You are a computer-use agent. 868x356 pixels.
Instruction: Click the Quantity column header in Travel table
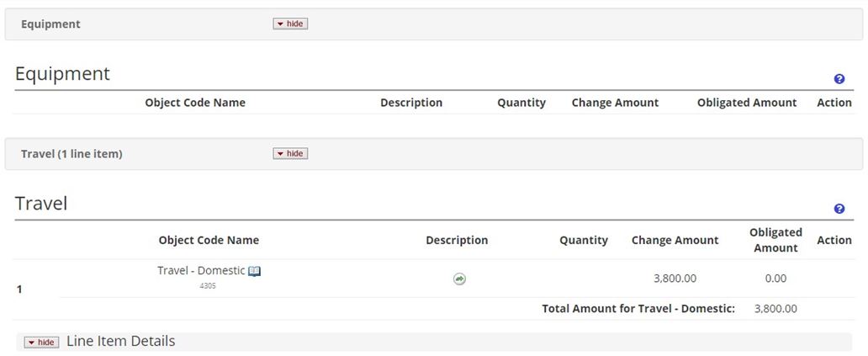[x=583, y=240]
